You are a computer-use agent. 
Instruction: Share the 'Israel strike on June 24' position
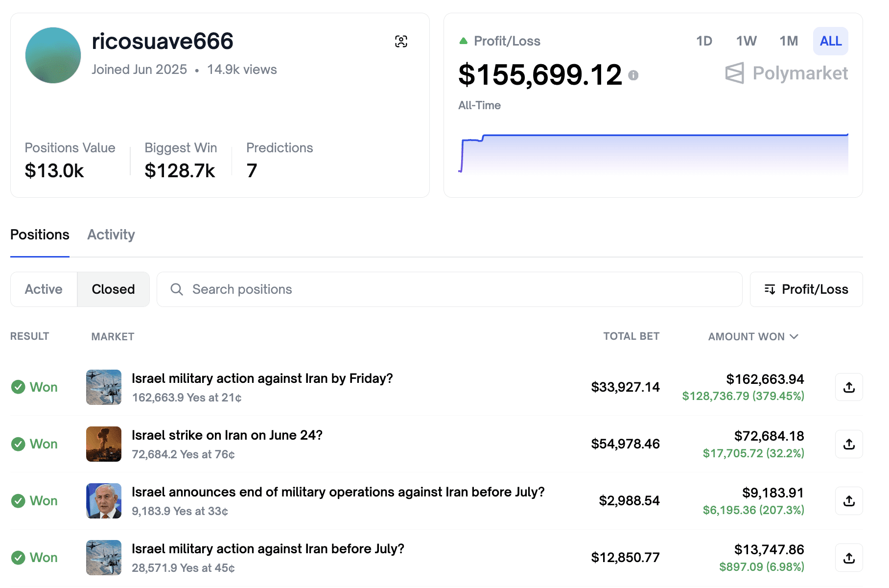pyautogui.click(x=848, y=444)
